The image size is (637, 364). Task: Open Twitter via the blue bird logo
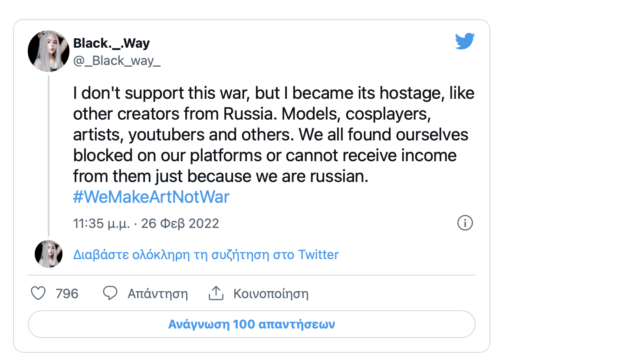pyautogui.click(x=465, y=42)
